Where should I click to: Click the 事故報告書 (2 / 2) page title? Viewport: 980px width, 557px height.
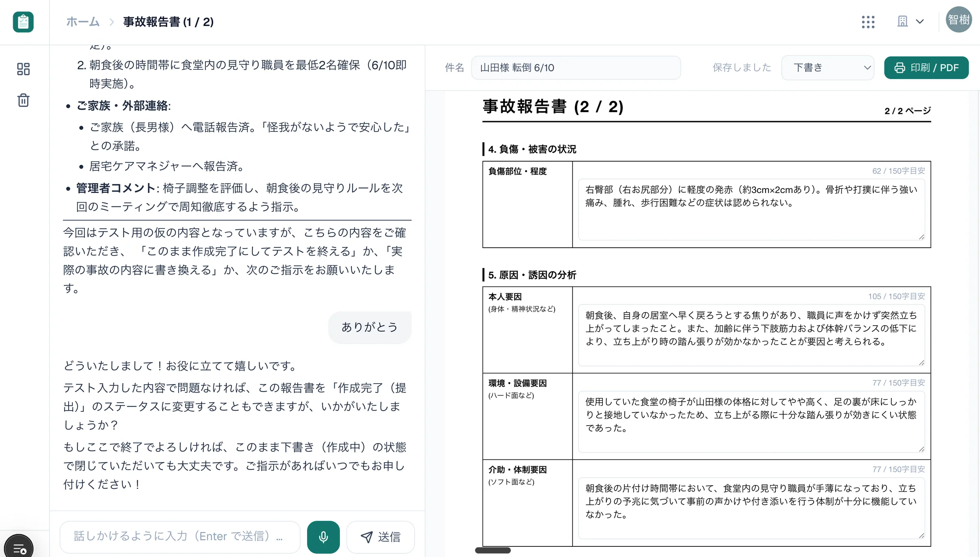pyautogui.click(x=553, y=107)
